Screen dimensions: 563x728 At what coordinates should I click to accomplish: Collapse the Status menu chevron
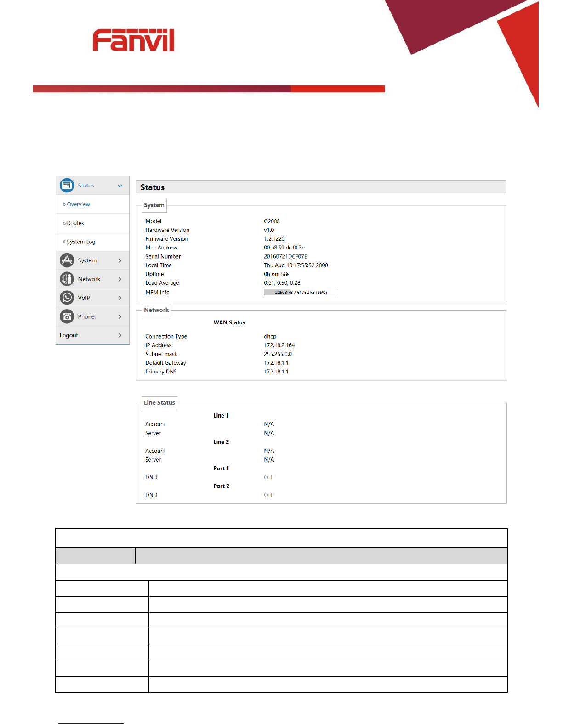[120, 186]
